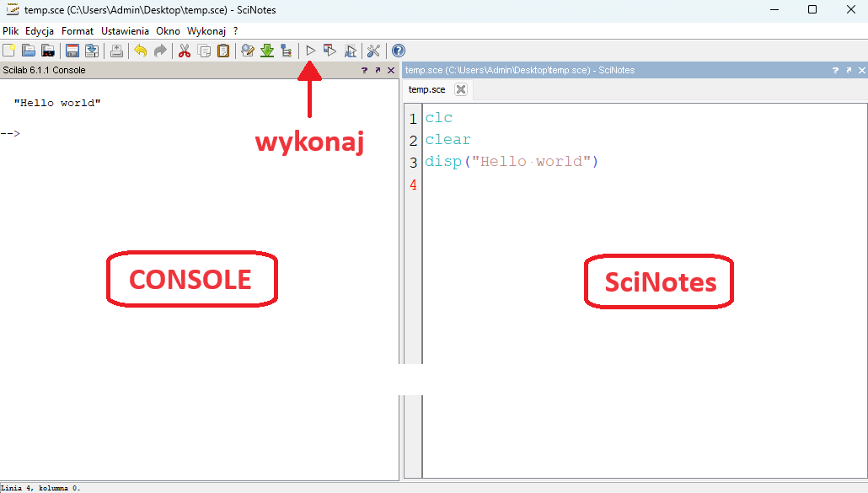
Task: Open Preferences via wrench tools icon
Action: (x=373, y=51)
